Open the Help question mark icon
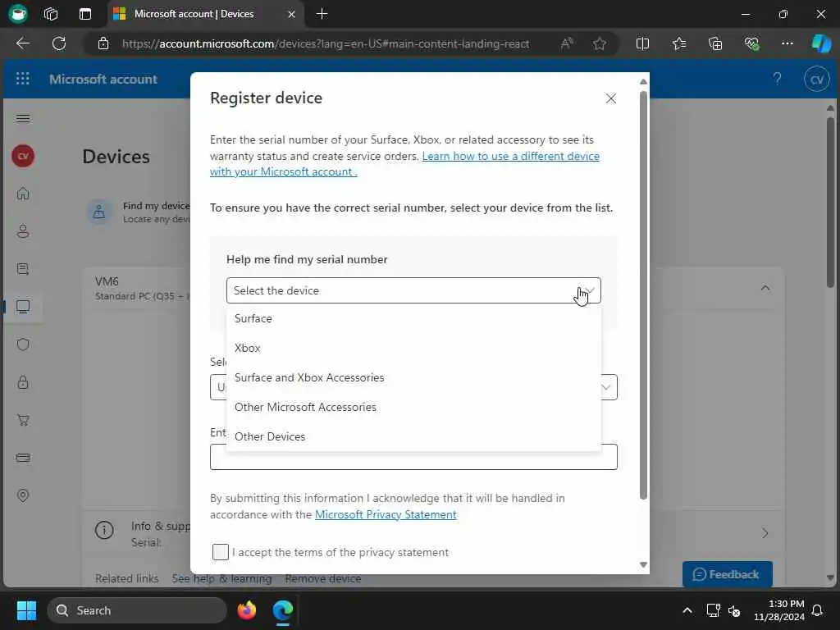The height and width of the screenshot is (630, 840). pos(777,80)
